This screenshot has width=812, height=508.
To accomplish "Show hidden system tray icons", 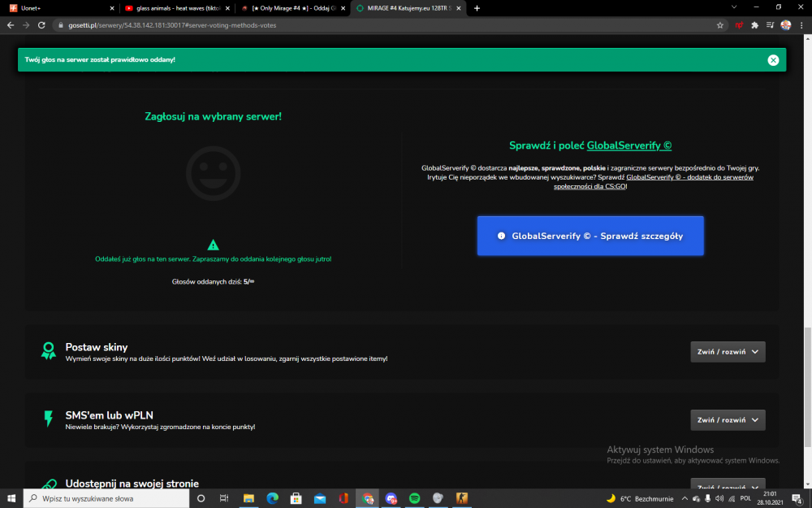I will [x=685, y=499].
